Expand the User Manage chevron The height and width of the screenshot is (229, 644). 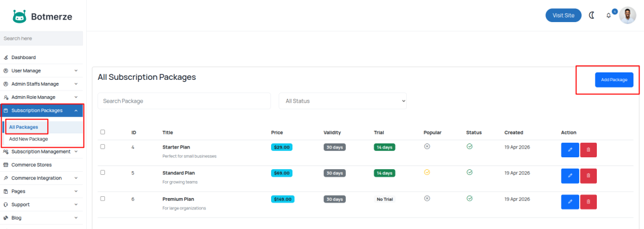pyautogui.click(x=76, y=70)
